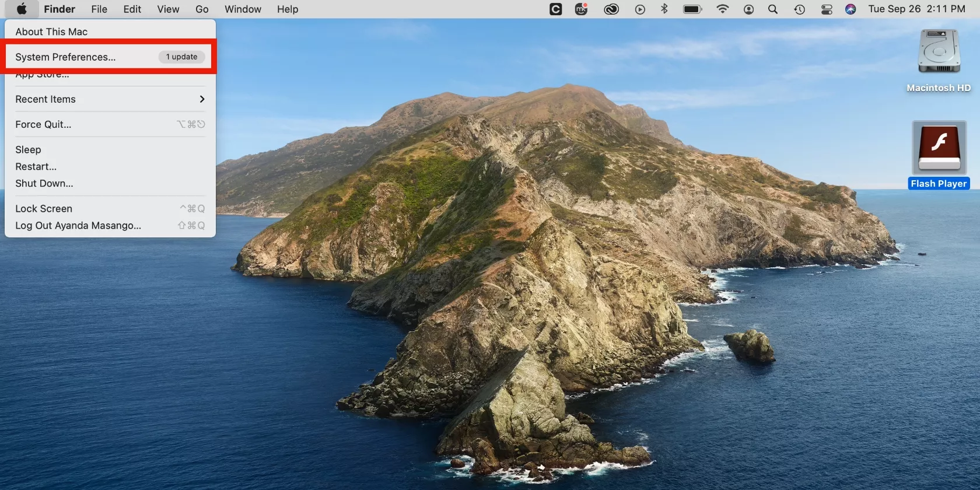Select the Flash Player desktop icon
980x490 pixels.
click(x=939, y=155)
